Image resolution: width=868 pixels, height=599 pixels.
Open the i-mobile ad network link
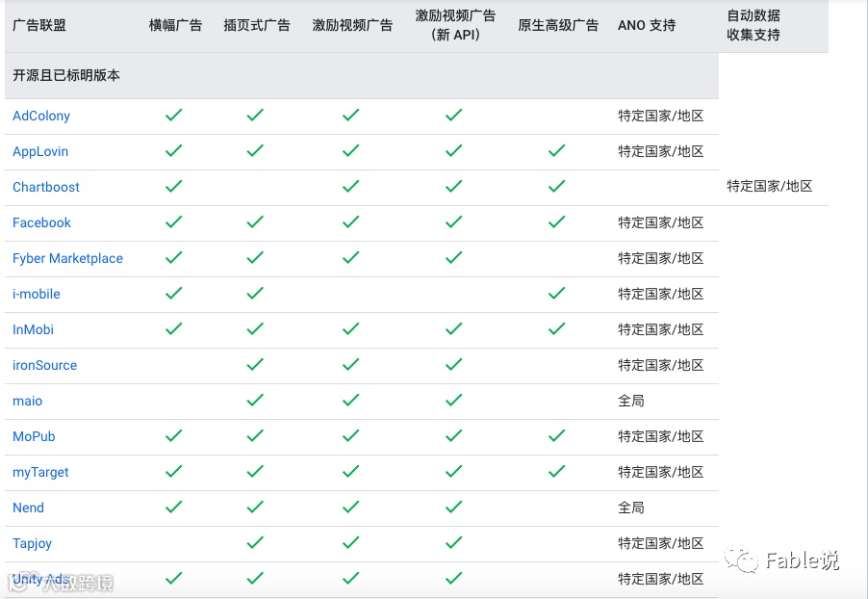36,294
